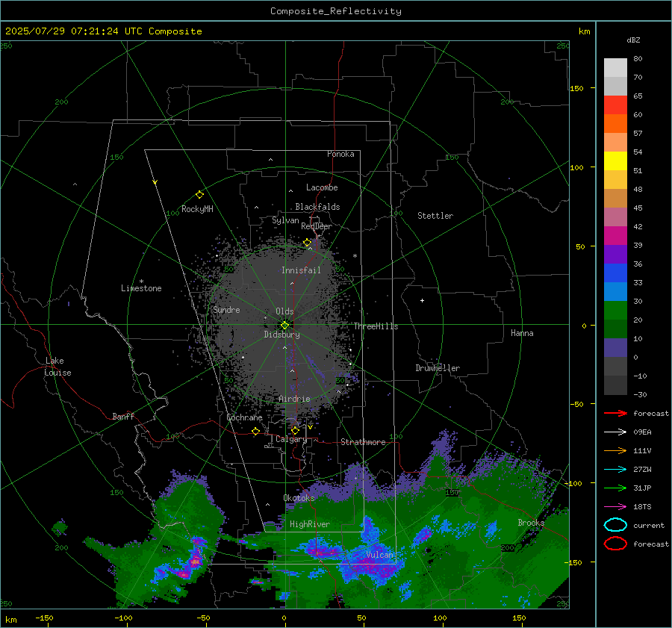Viewport: 672px width, 628px height.
Task: Click the light blue dBZ legend swatch
Action: point(615,291)
